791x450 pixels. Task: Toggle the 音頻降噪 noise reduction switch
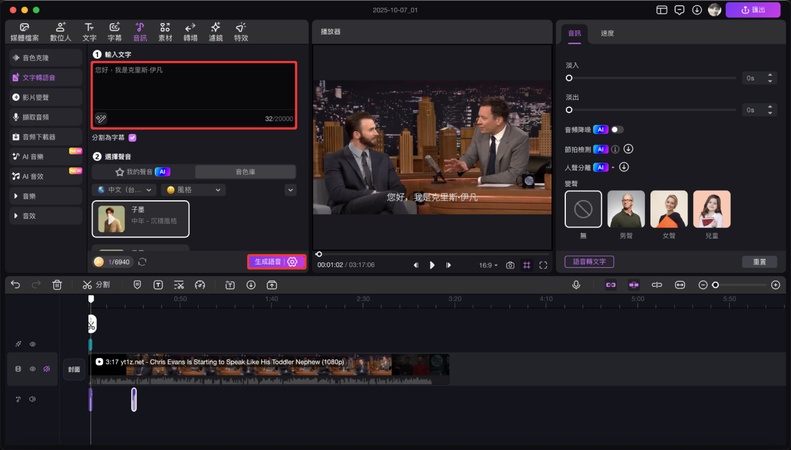[616, 129]
